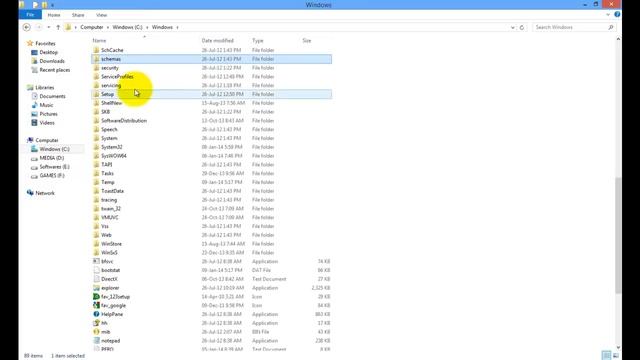The image size is (640, 360).
Task: Go up one level with the Up arrow
Action: point(58,27)
